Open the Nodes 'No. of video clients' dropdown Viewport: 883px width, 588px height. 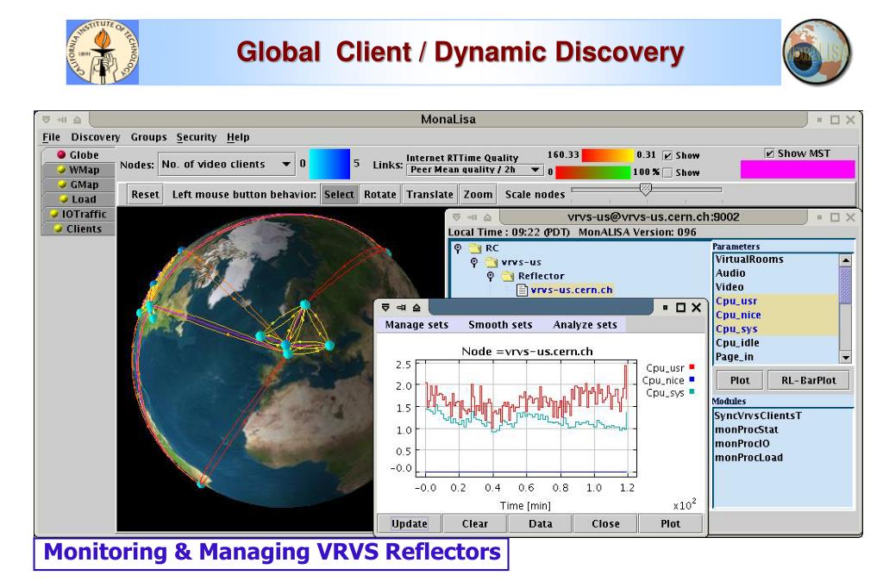(226, 164)
